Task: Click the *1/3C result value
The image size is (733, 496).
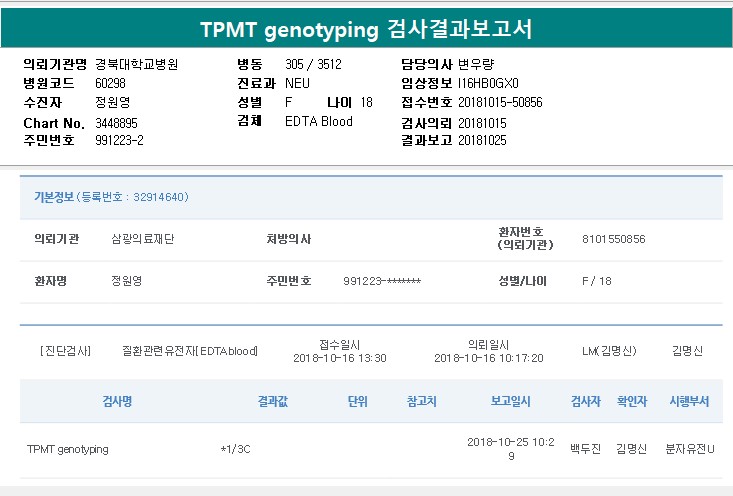Action: coord(235,449)
